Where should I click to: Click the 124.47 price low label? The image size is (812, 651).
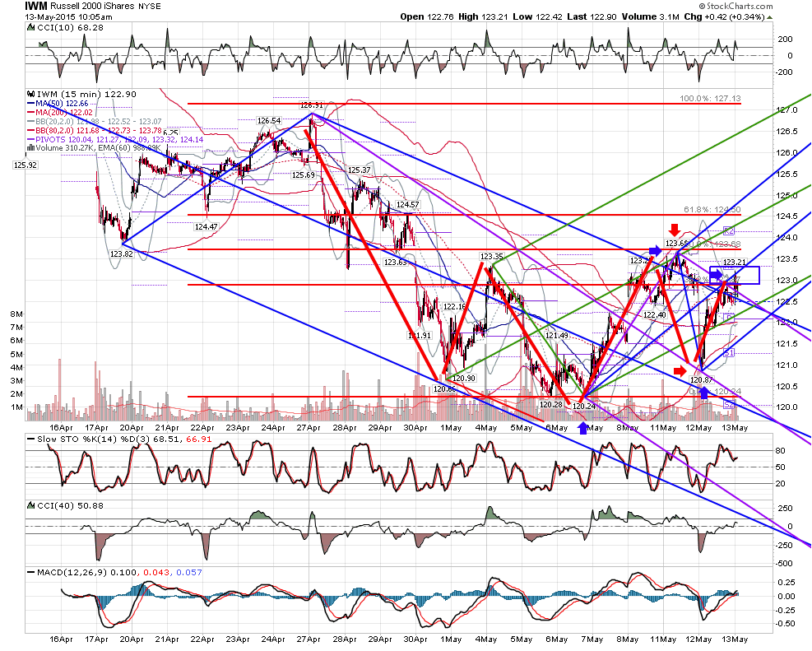[206, 226]
